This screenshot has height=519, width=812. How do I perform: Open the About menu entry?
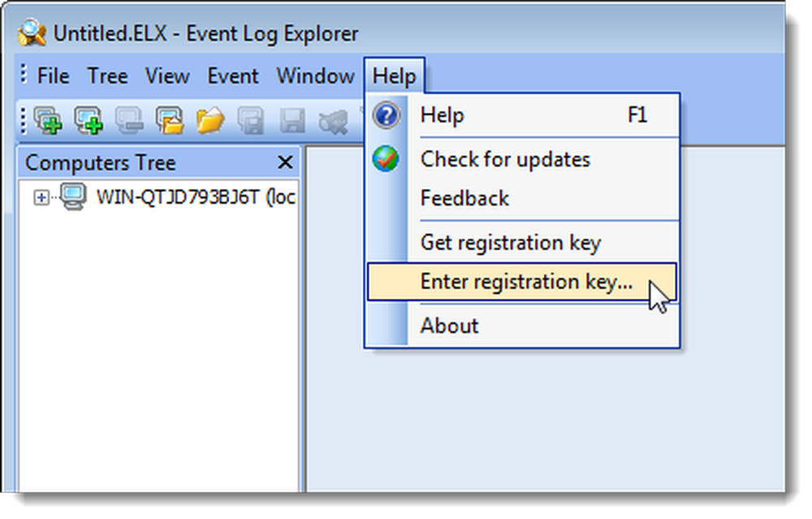point(523,326)
